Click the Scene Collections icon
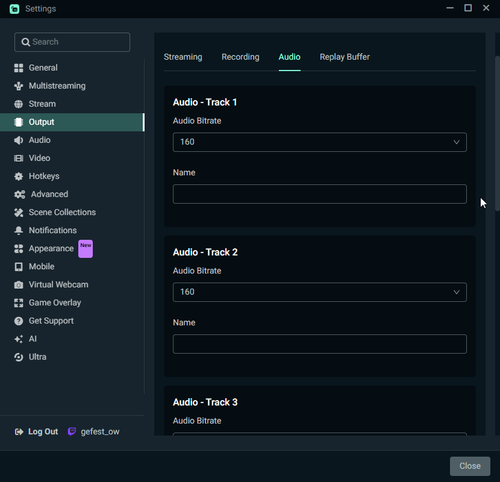 pyautogui.click(x=19, y=212)
